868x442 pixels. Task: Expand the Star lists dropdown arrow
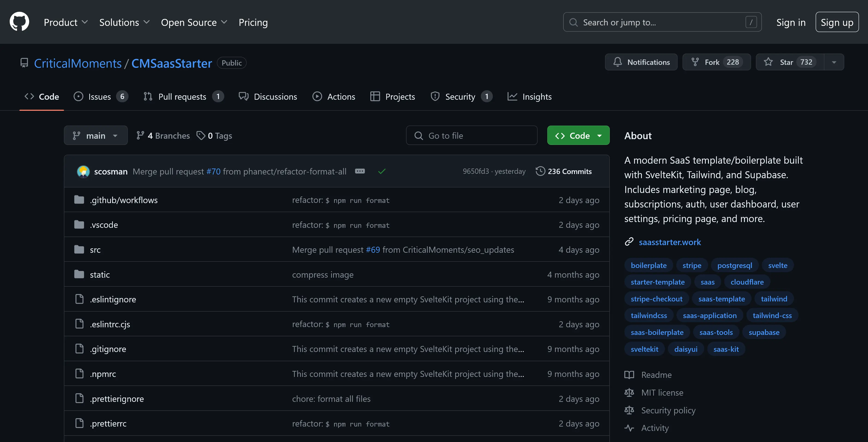point(834,62)
